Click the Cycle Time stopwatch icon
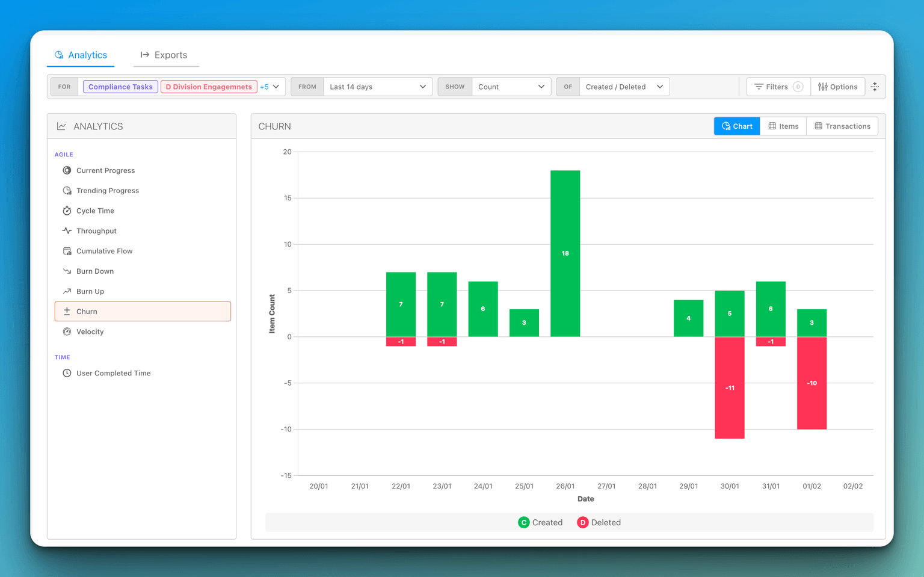Image resolution: width=924 pixels, height=577 pixels. click(67, 211)
